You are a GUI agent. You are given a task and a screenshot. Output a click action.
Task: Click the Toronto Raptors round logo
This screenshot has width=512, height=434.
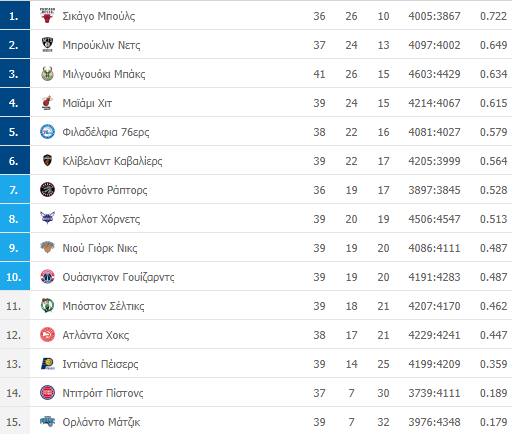[47, 190]
